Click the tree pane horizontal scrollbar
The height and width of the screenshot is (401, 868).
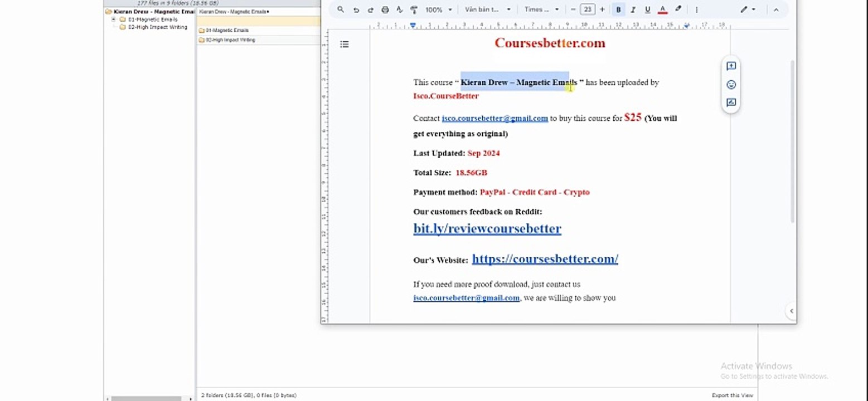pyautogui.click(x=146, y=398)
